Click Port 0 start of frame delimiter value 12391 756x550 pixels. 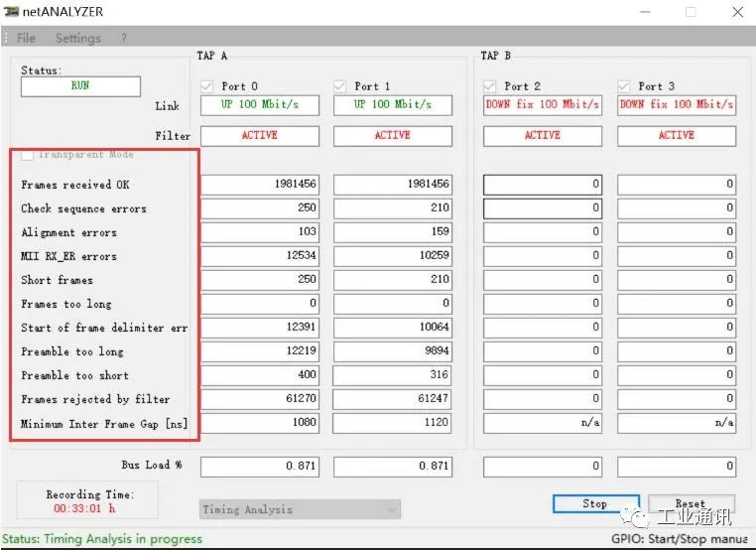(260, 327)
